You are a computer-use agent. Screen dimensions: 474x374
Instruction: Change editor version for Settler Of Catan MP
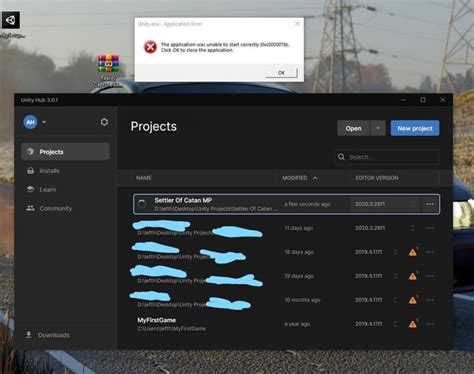pyautogui.click(x=413, y=204)
